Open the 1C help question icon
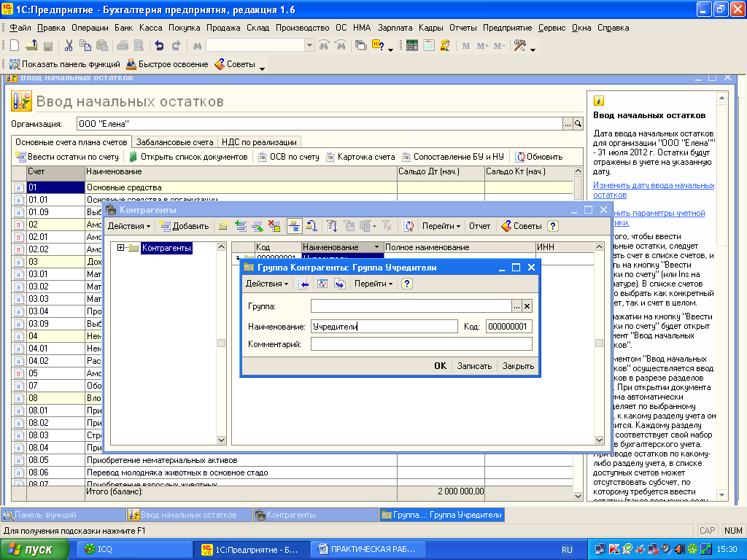 tap(379, 46)
